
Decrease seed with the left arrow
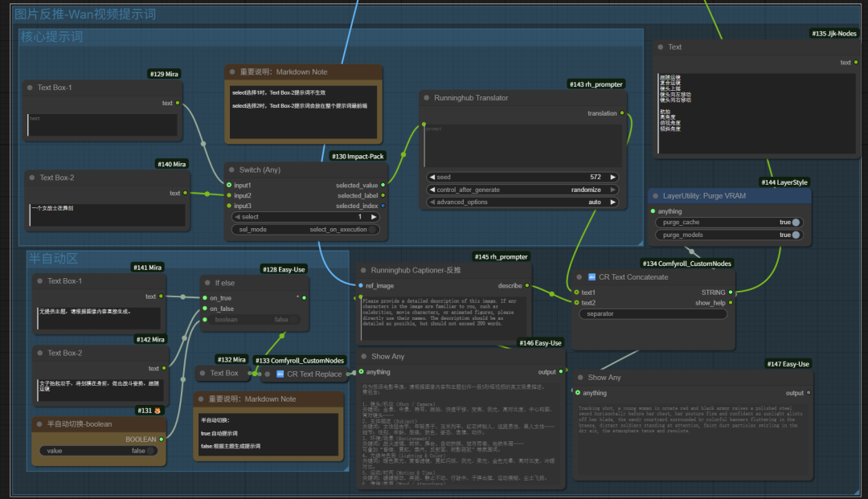tap(432, 177)
